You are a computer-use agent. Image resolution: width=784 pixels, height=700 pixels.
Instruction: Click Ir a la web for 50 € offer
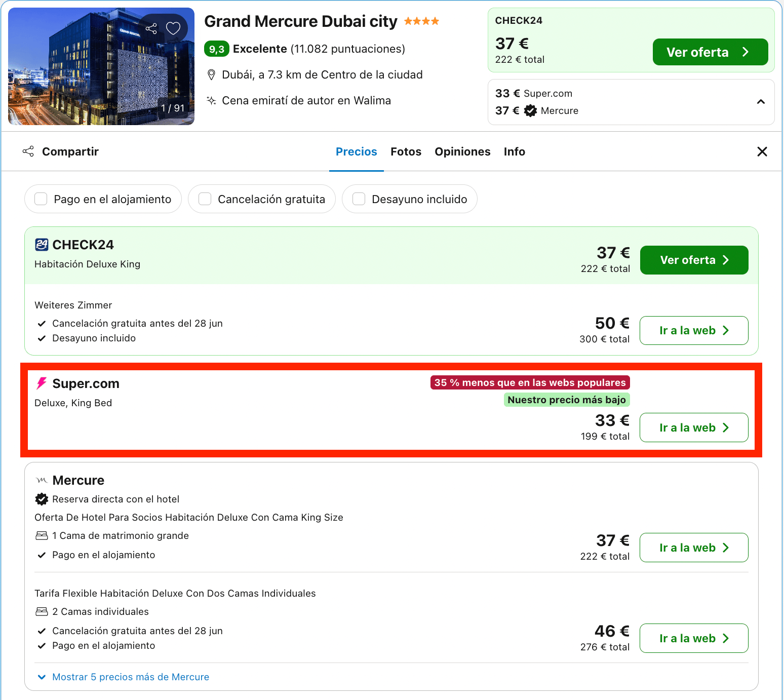[x=694, y=330]
